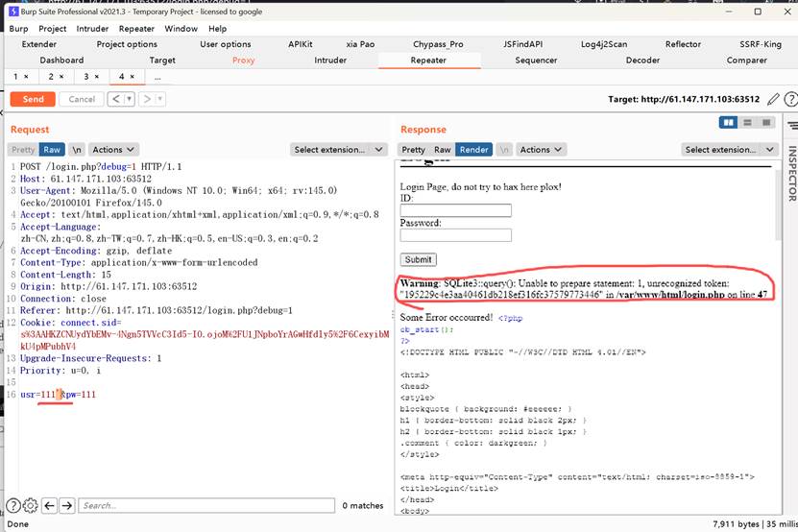
Task: Click the ID input field in response
Action: [x=455, y=210]
